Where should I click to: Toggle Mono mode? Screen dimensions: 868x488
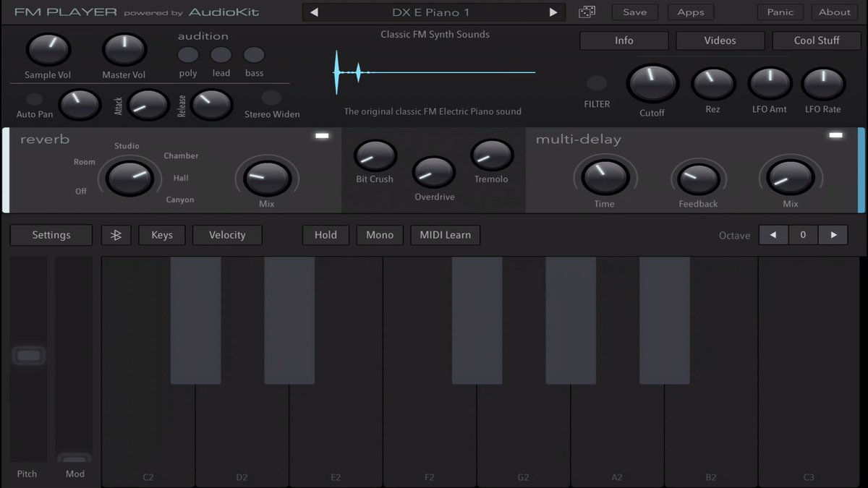pyautogui.click(x=380, y=235)
